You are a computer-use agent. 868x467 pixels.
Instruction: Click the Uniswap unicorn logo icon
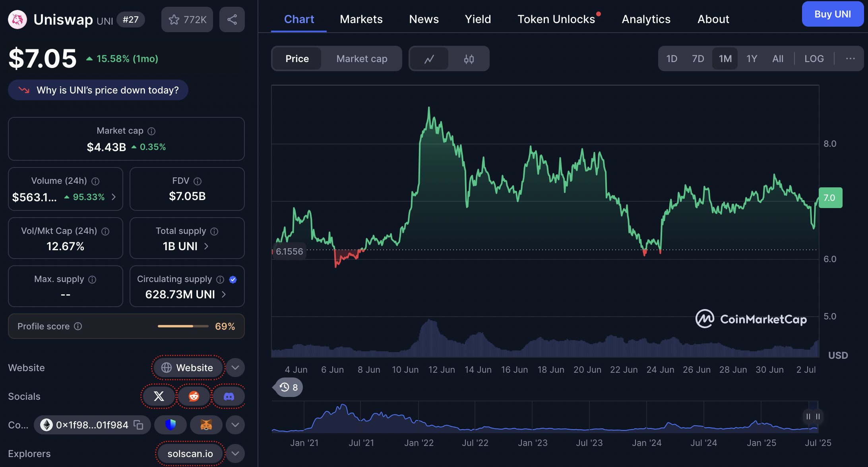17,19
